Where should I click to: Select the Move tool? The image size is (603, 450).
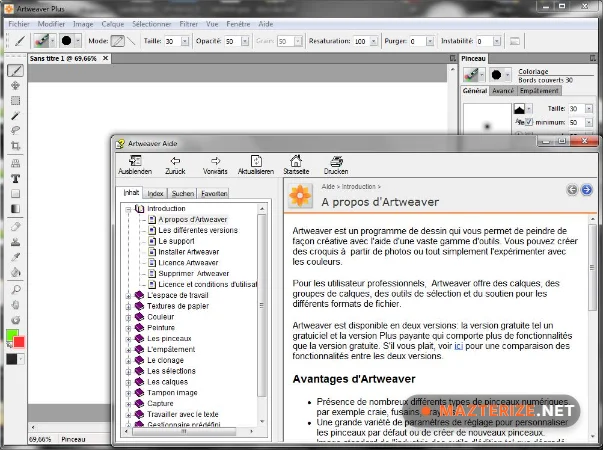[15, 85]
